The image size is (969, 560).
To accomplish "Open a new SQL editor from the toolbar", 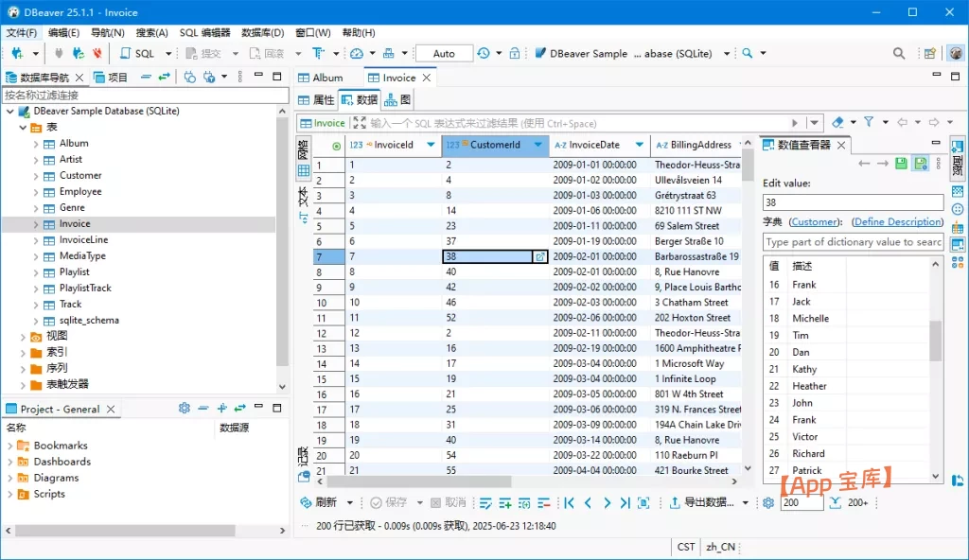I will point(137,54).
